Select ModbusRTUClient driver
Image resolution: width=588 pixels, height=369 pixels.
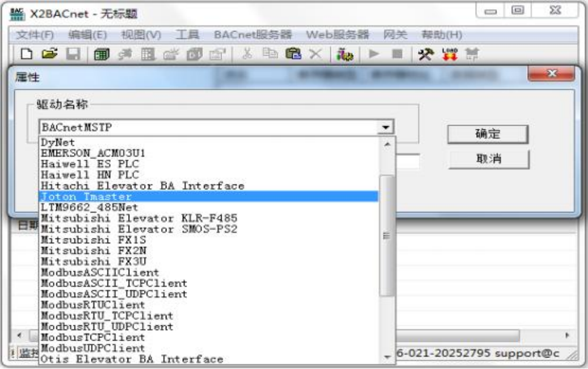pyautogui.click(x=208, y=305)
